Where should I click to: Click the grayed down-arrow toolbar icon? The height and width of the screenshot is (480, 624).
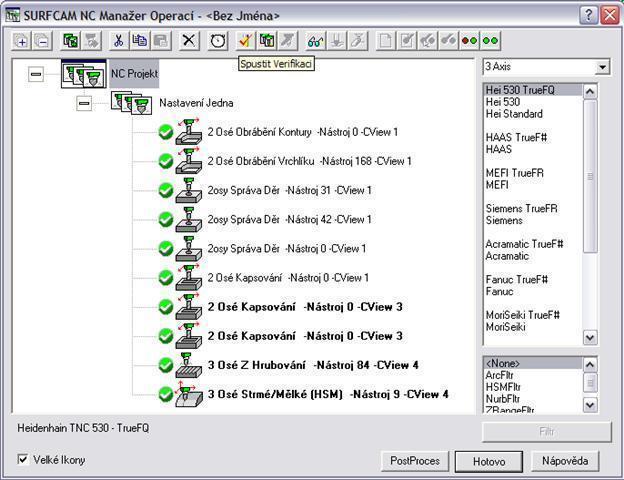[x=337, y=41]
